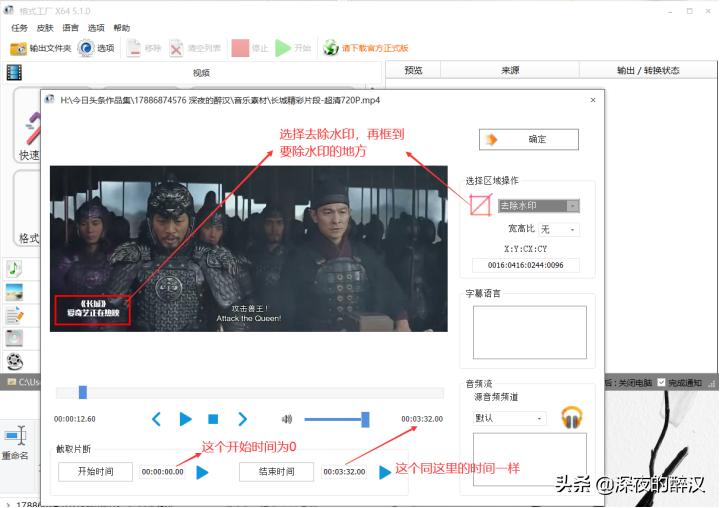Click the video seek bar handle
Viewport: 720px width, 508px height.
(x=83, y=392)
